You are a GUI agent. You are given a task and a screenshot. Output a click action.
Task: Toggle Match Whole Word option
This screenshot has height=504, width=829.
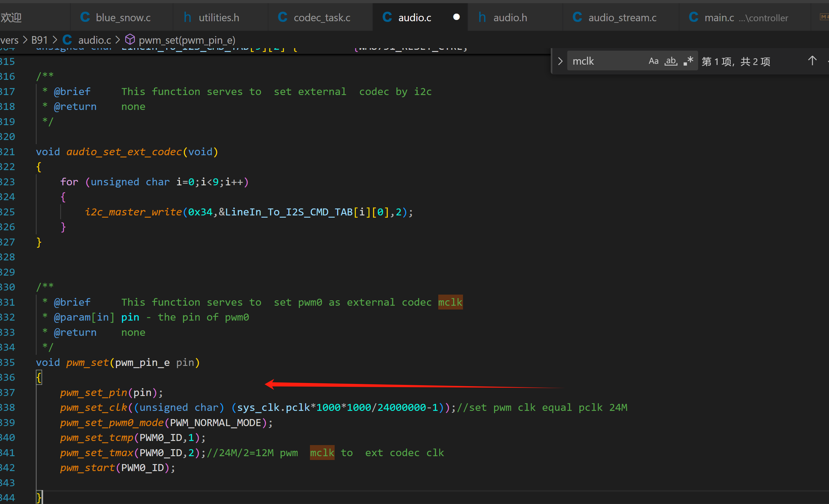tap(671, 61)
